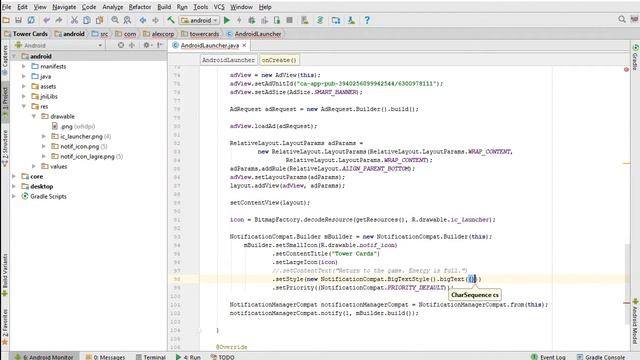Expand the manifests folder arrow
This screenshot has width=640, height=360.
point(24,66)
